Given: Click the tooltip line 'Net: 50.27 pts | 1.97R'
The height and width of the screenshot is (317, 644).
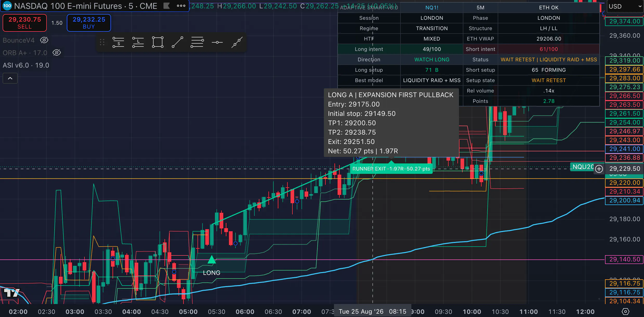Looking at the screenshot, I should pyautogui.click(x=363, y=151).
